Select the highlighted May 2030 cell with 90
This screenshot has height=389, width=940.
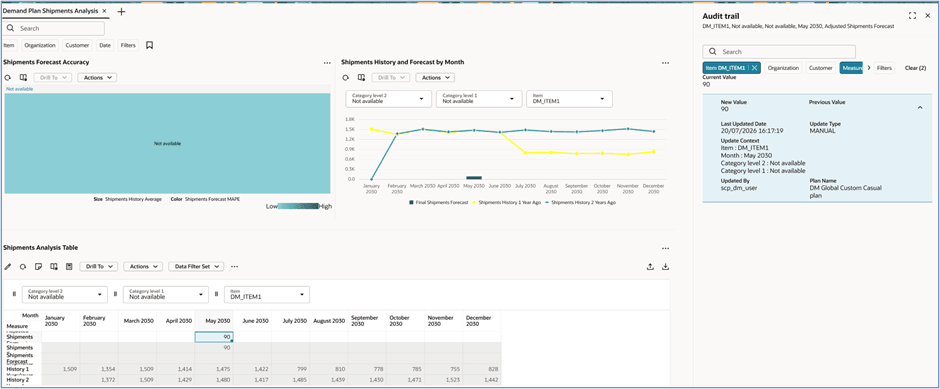[214, 337]
